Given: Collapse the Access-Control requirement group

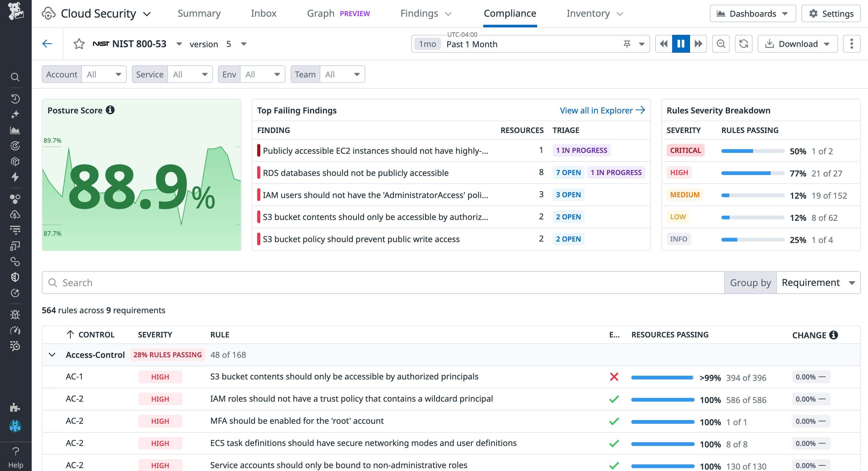Looking at the screenshot, I should pos(52,354).
